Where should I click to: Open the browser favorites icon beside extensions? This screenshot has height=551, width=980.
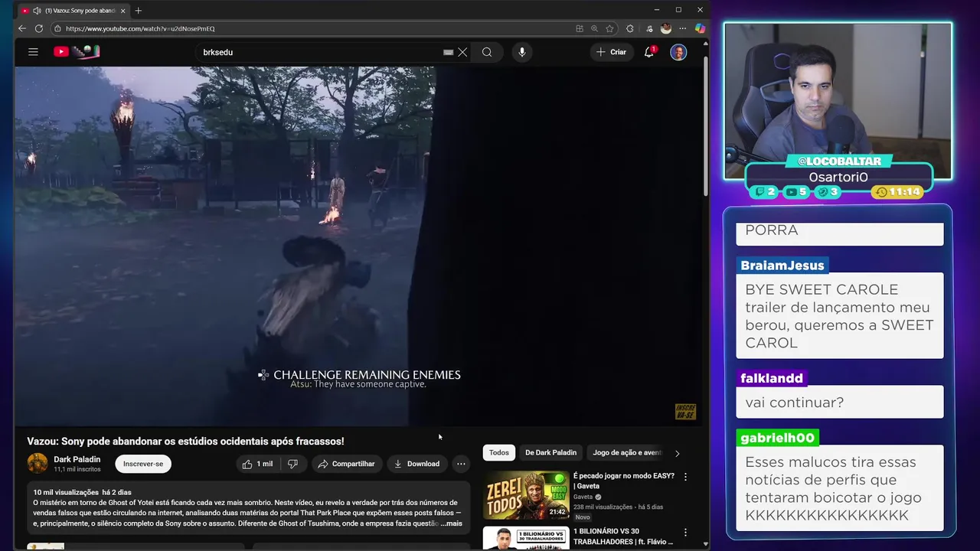(649, 28)
